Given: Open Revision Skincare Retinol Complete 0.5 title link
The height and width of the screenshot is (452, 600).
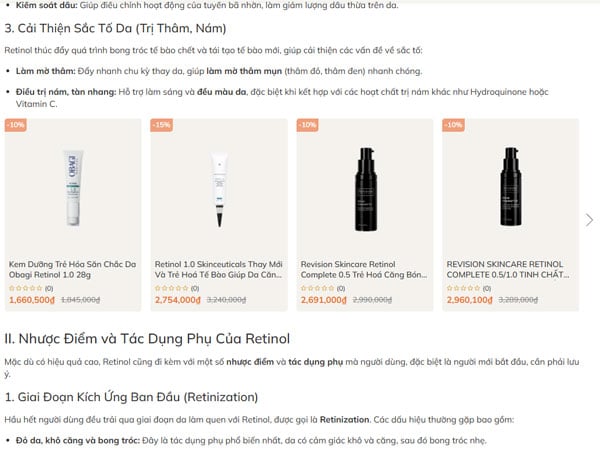Looking at the screenshot, I should click(364, 269).
